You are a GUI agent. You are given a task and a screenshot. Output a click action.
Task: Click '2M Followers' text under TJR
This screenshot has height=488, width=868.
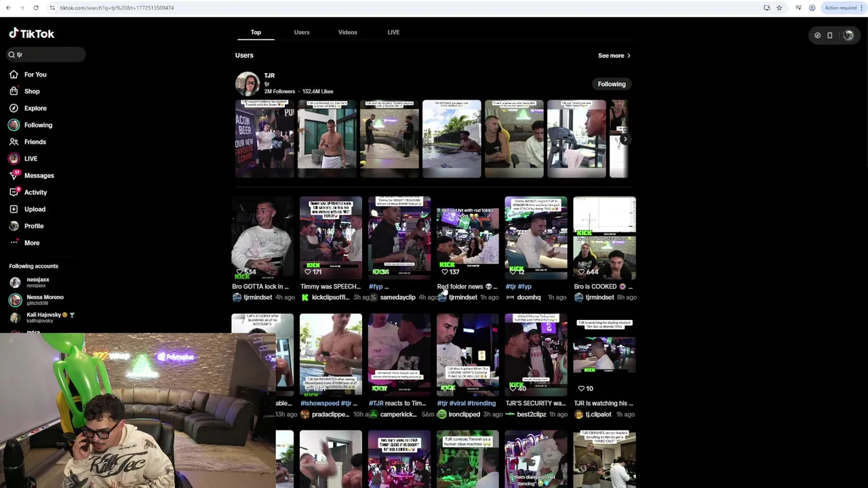pos(279,91)
